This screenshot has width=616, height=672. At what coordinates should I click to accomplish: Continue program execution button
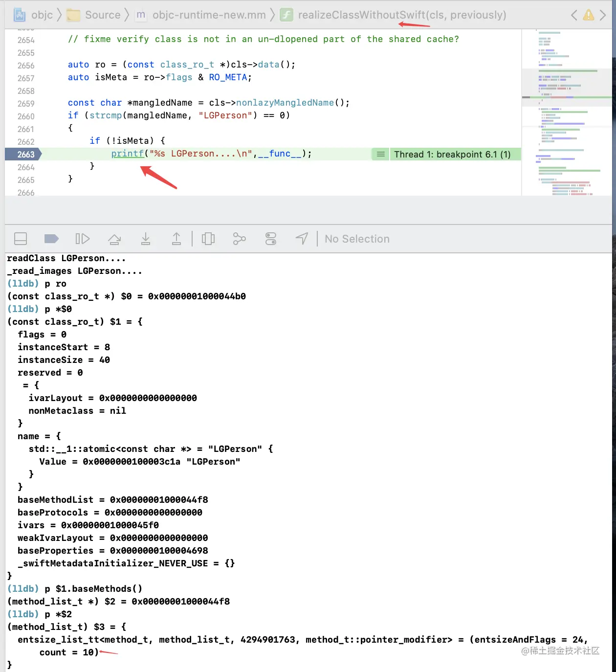(83, 239)
